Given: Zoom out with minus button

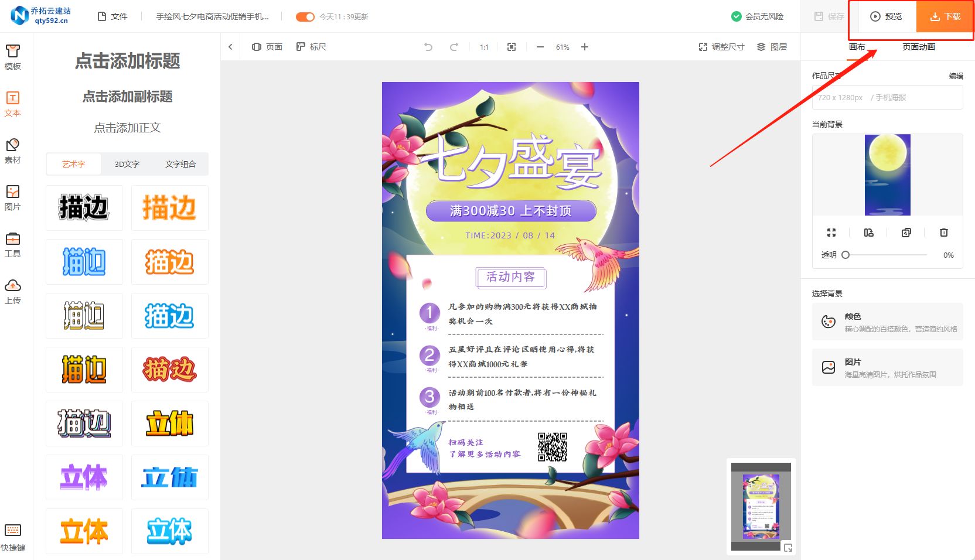Looking at the screenshot, I should [x=540, y=47].
